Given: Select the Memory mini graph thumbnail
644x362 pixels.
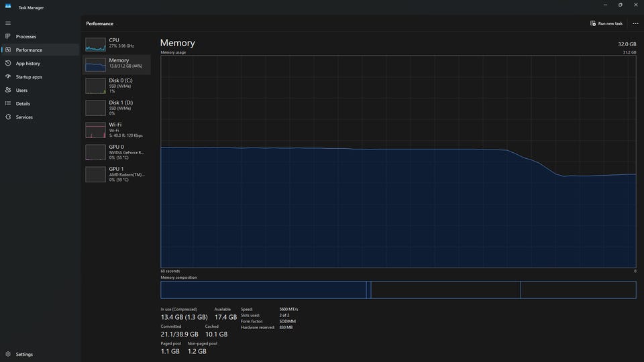Looking at the screenshot, I should 95,65.
